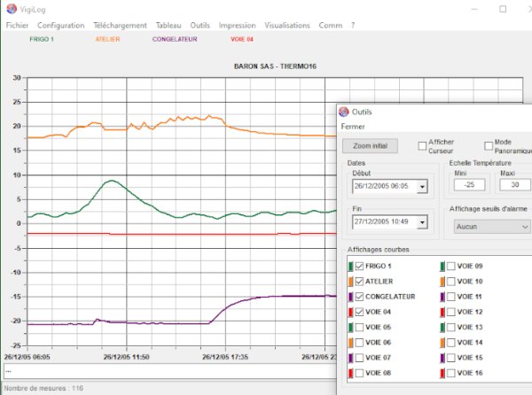Click red color swatch beside VOIE 04
The height and width of the screenshot is (395, 532).
tap(350, 312)
